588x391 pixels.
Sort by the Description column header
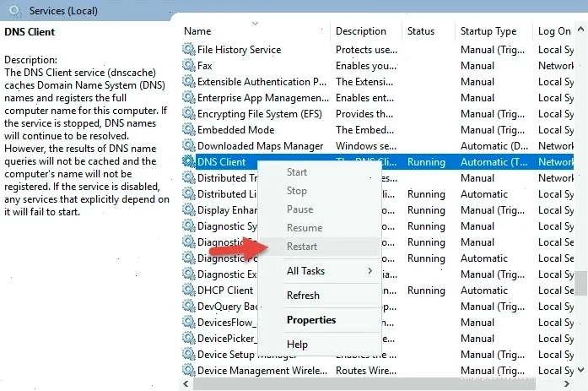coord(366,31)
